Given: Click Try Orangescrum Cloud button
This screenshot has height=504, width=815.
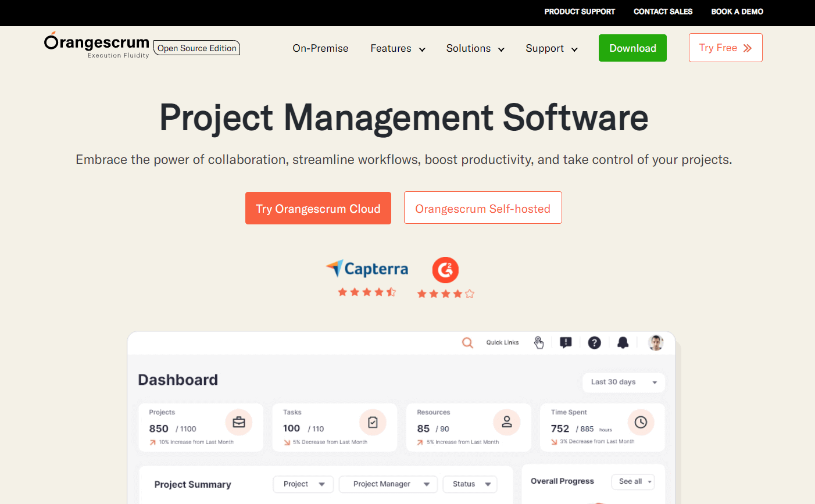Looking at the screenshot, I should [318, 208].
